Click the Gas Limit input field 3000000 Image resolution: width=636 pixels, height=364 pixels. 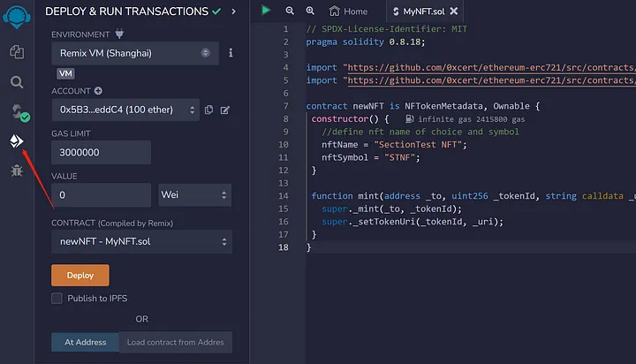pyautogui.click(x=101, y=152)
